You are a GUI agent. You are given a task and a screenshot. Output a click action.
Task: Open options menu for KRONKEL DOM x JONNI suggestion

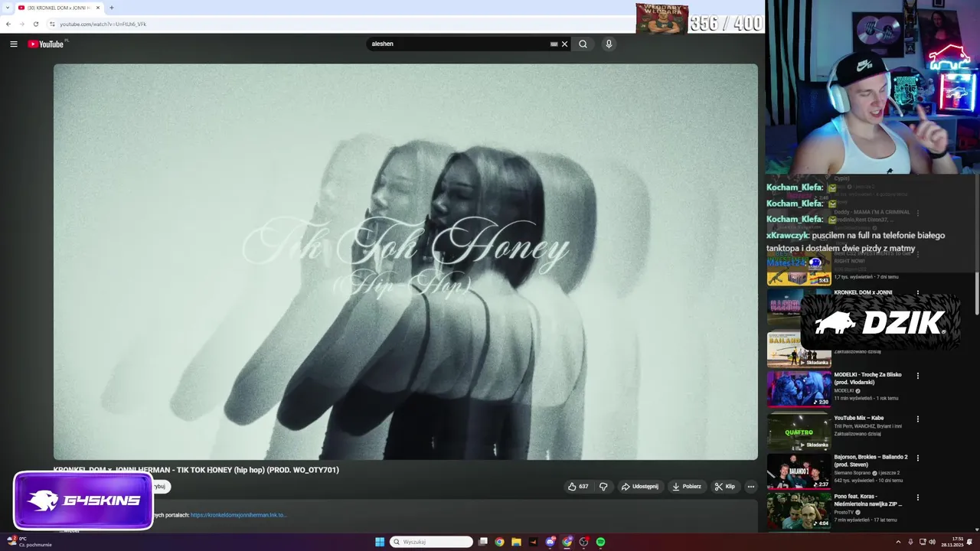click(x=918, y=293)
